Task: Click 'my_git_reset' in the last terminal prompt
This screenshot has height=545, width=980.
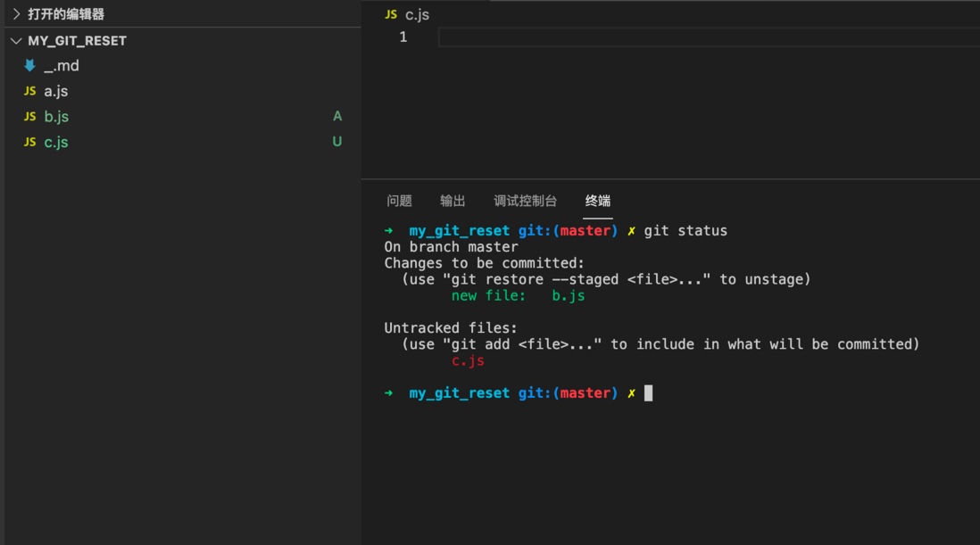Action: (x=460, y=393)
